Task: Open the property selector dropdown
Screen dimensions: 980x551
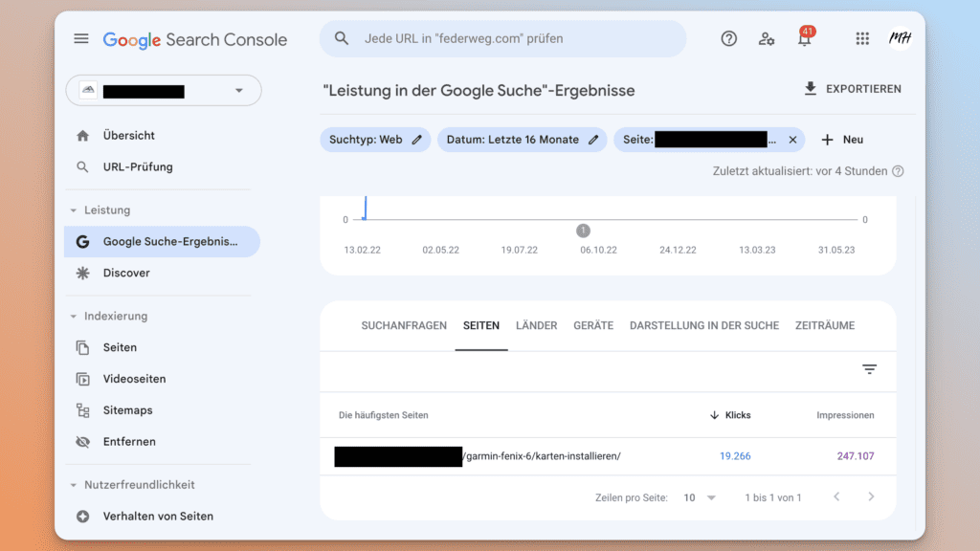Action: click(164, 91)
